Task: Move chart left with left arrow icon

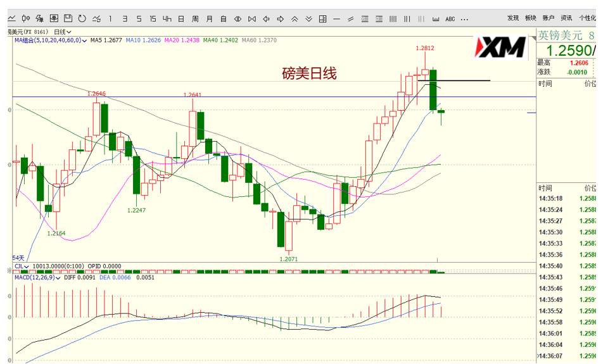Action: 266,18
